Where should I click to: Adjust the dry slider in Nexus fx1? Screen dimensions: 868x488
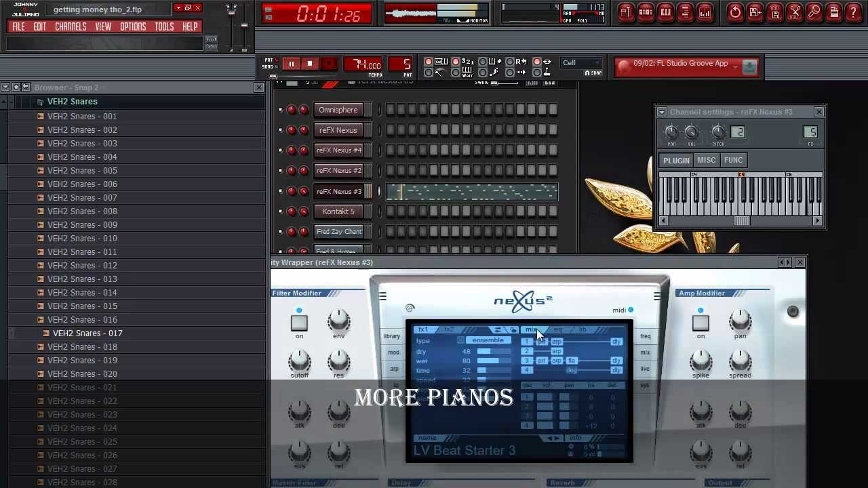[493, 351]
